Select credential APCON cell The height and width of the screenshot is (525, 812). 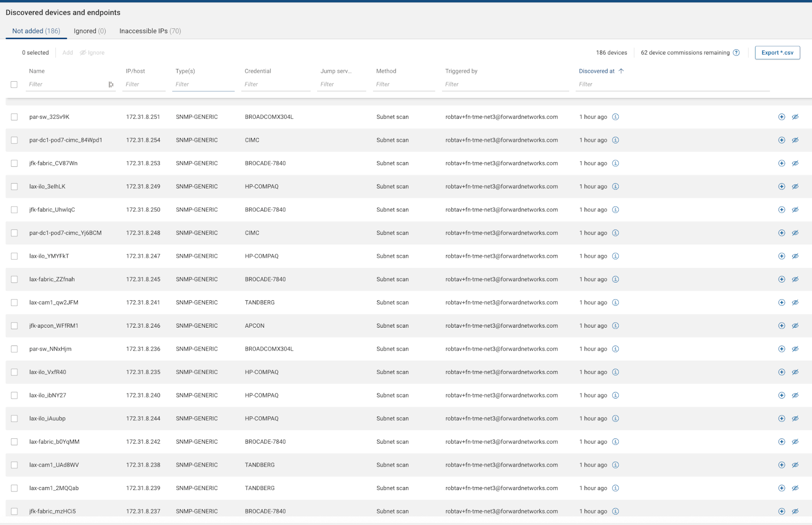point(255,326)
